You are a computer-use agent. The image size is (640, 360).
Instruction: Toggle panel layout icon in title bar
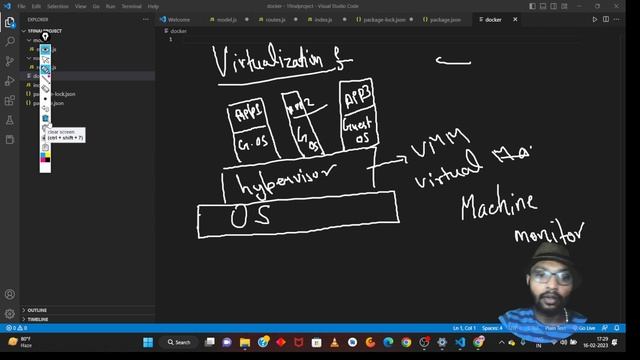[543, 6]
